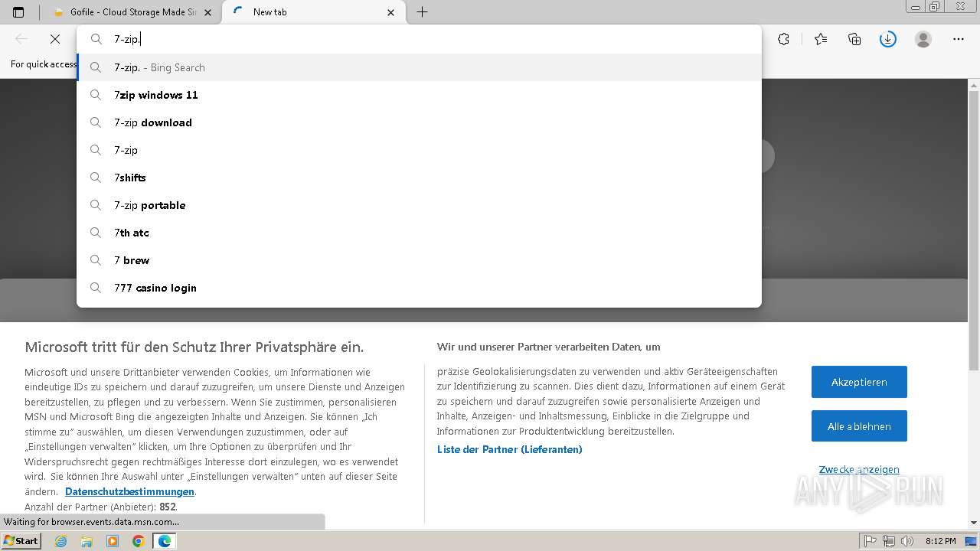Screen dimensions: 980x551
Task: Click search icon beside '7-zip download'
Action: coord(96,122)
